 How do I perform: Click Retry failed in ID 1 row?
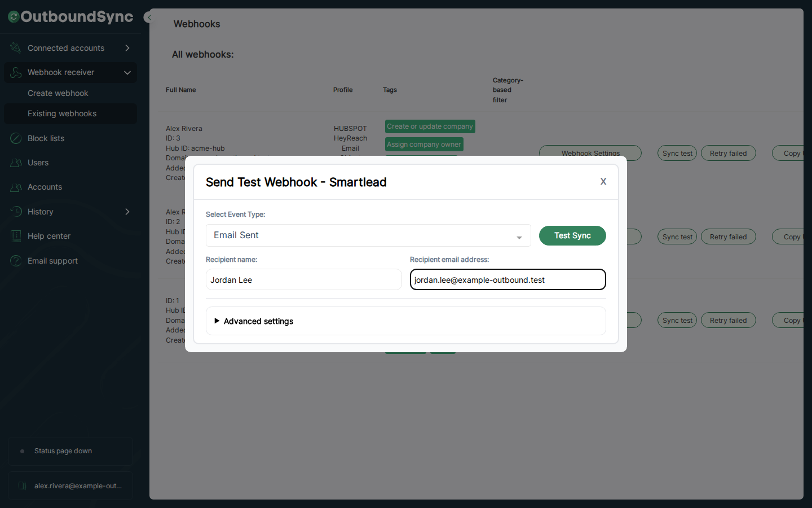(728, 320)
